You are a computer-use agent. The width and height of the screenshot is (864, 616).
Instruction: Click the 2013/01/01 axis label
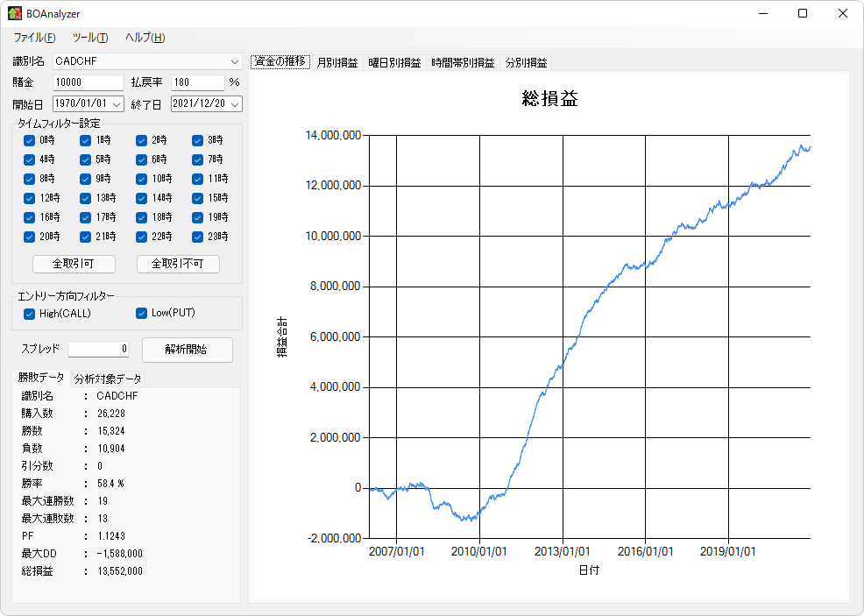coord(562,551)
